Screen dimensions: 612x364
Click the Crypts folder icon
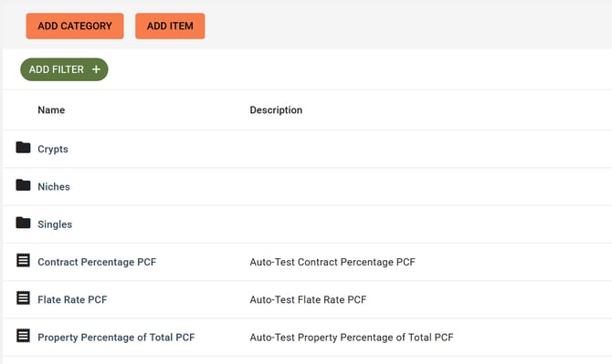[x=23, y=148]
